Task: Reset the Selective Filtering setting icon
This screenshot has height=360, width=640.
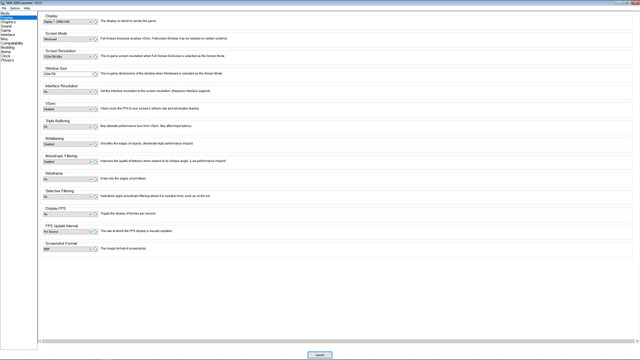Action: [96, 197]
